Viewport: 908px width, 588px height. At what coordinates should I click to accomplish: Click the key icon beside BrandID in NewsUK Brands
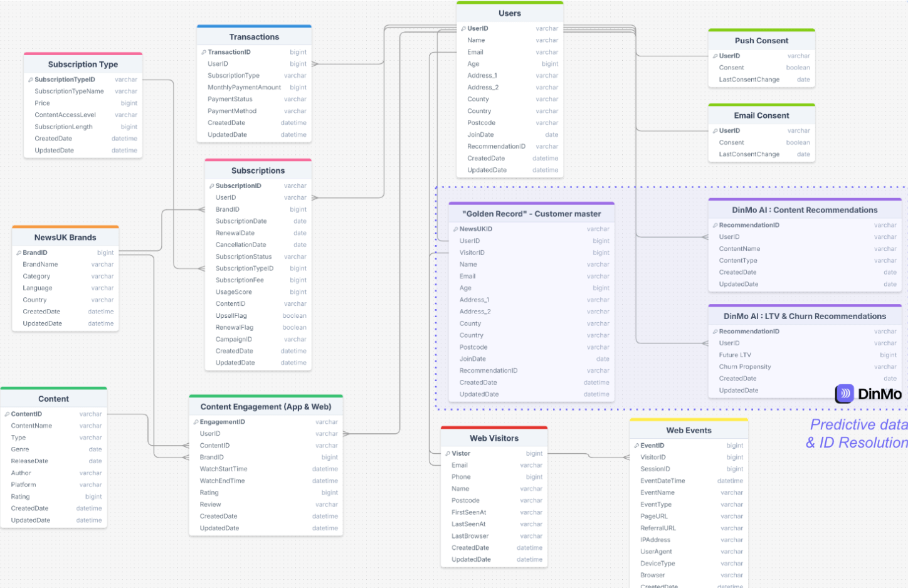(x=19, y=253)
